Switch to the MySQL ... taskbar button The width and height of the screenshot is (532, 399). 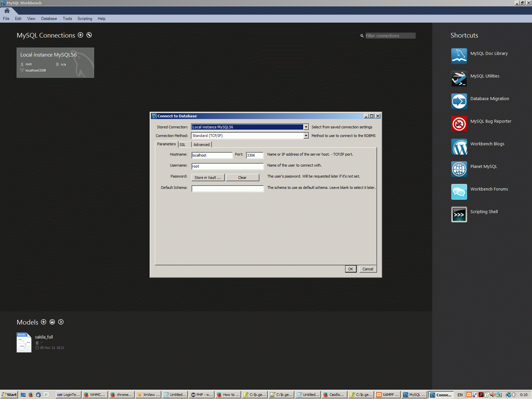pos(414,395)
